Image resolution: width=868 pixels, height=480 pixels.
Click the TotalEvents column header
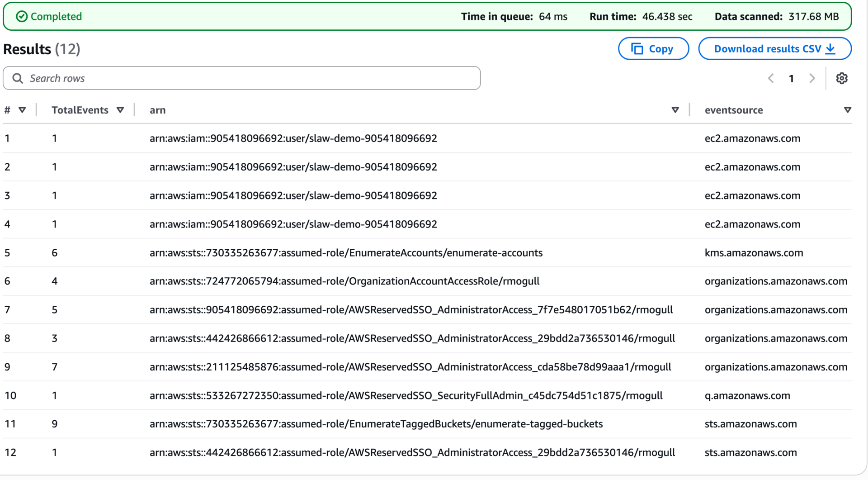point(80,110)
